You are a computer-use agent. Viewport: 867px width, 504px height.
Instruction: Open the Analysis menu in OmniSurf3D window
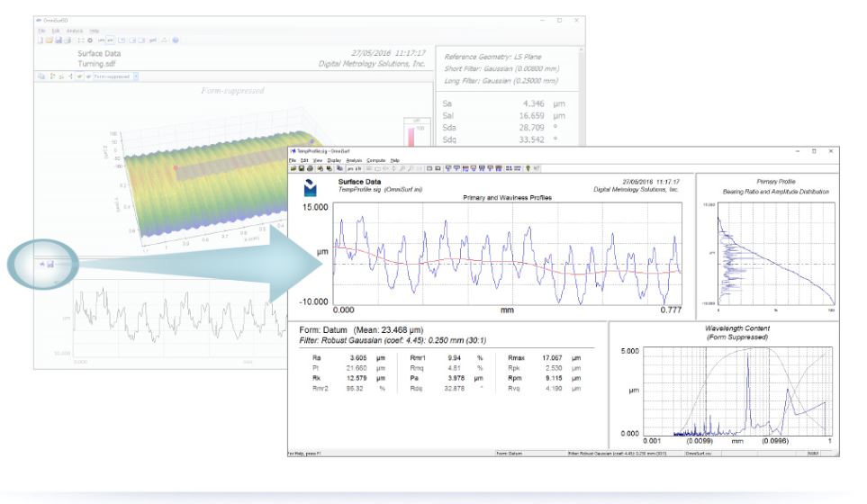point(74,31)
